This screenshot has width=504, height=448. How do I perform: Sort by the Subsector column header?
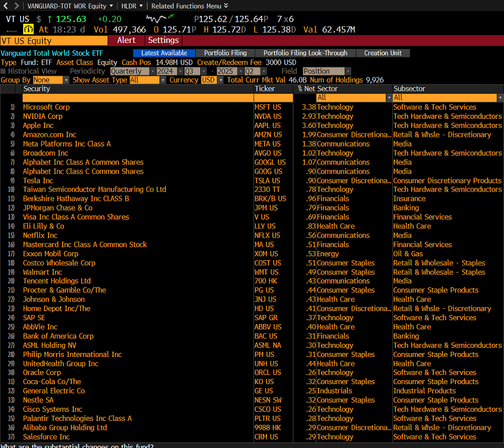point(409,89)
